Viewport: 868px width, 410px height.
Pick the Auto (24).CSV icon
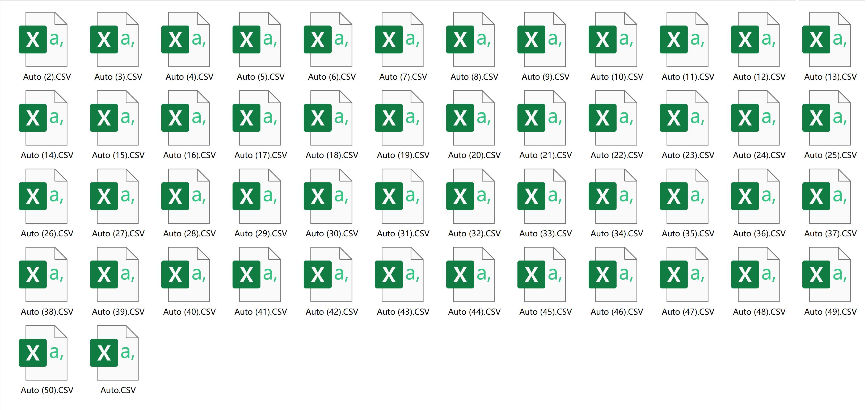tap(756, 118)
